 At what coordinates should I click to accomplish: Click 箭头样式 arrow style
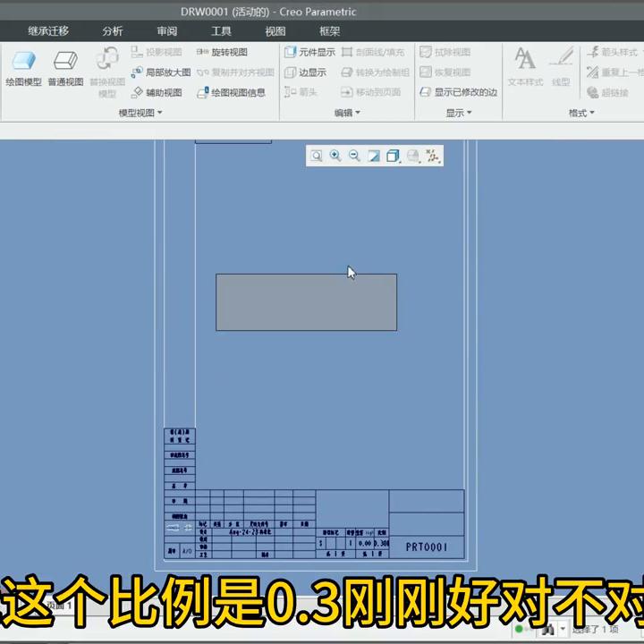point(612,52)
